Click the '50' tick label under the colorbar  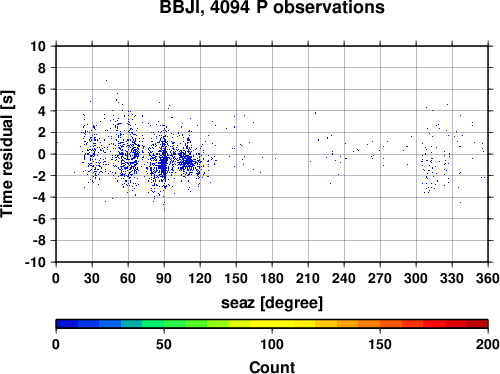[164, 344]
